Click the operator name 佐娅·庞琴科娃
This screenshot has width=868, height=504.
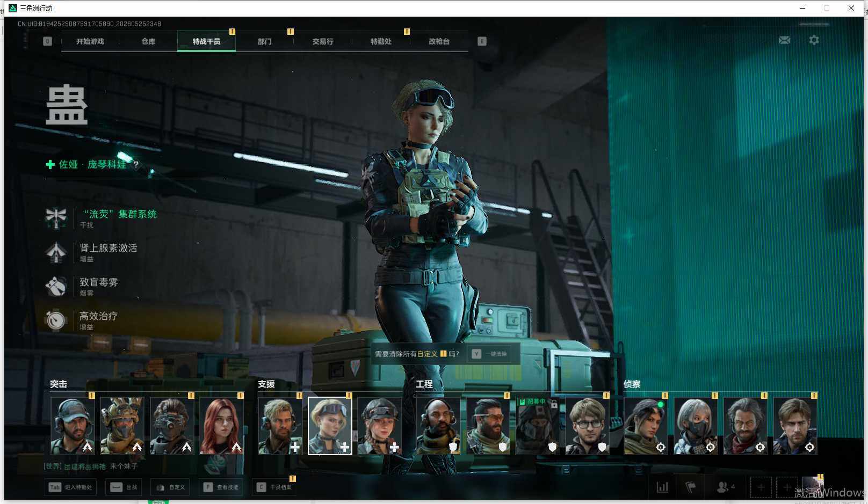(92, 164)
